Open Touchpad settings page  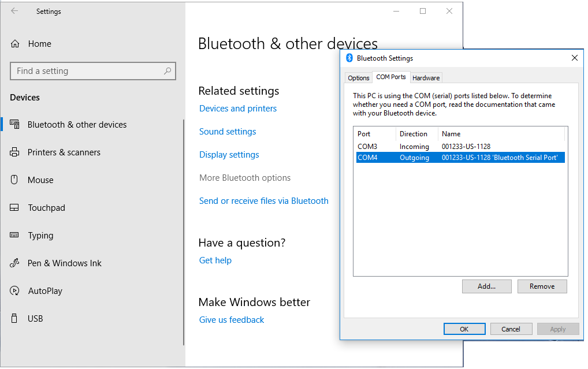(x=46, y=208)
